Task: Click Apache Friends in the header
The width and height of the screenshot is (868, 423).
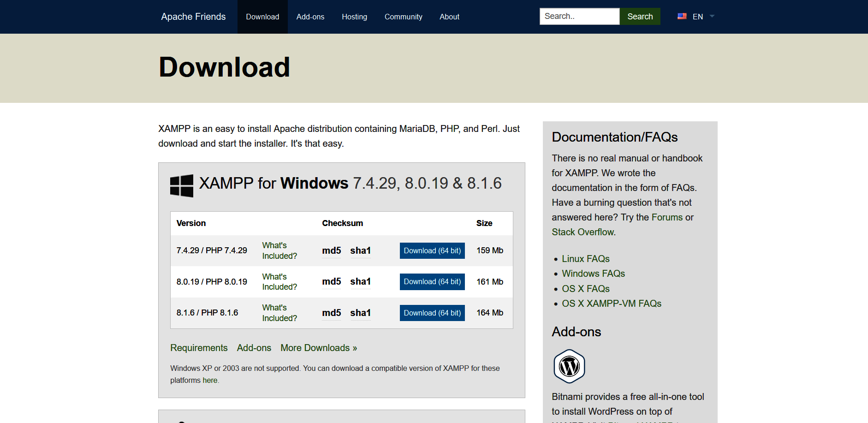Action: [193, 17]
